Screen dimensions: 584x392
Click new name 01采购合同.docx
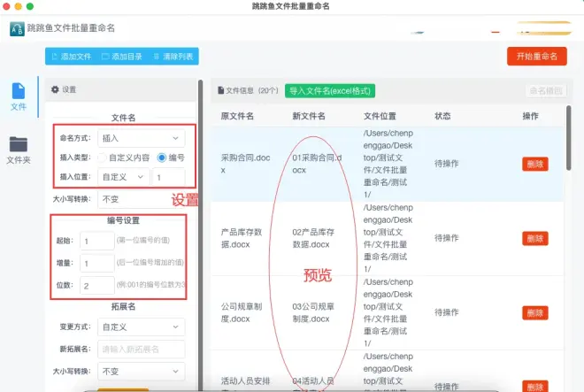click(x=317, y=164)
